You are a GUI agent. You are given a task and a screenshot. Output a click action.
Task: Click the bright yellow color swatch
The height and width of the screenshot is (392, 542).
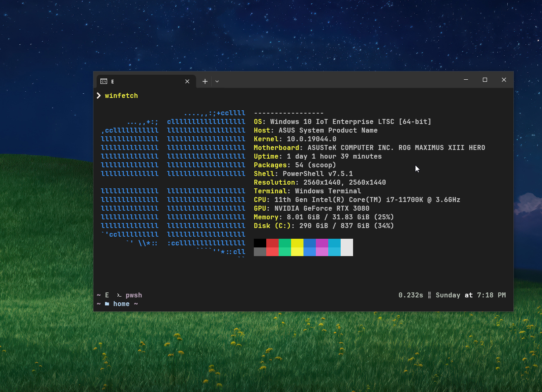point(297,252)
